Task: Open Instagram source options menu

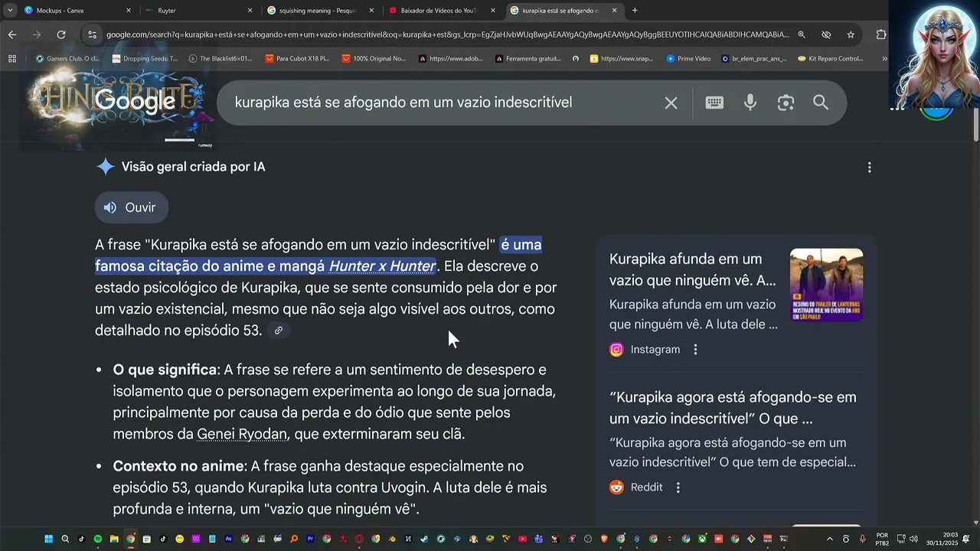Action: click(695, 349)
